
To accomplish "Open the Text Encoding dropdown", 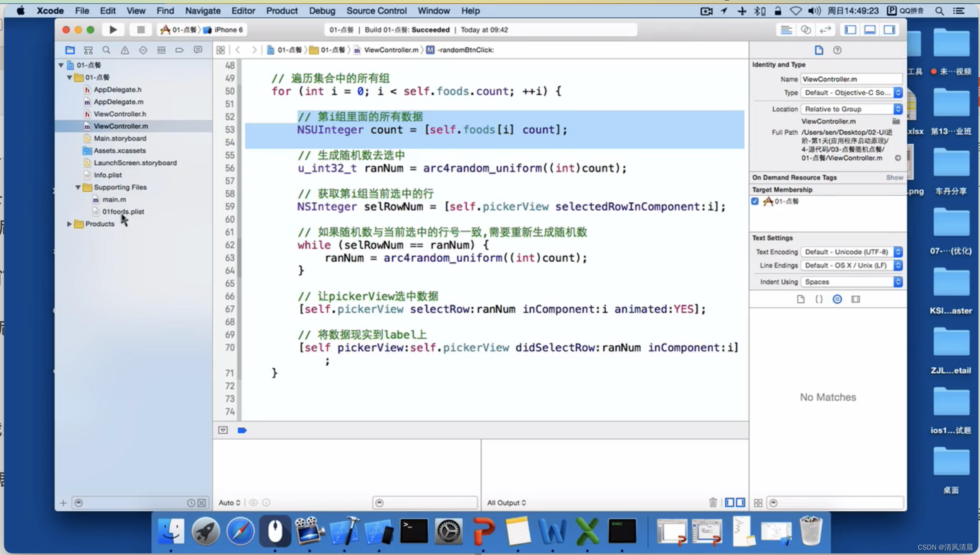I will pos(852,252).
